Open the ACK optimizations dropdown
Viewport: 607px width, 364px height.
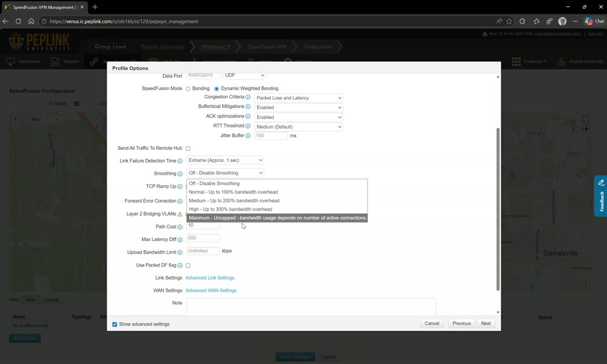click(x=299, y=117)
